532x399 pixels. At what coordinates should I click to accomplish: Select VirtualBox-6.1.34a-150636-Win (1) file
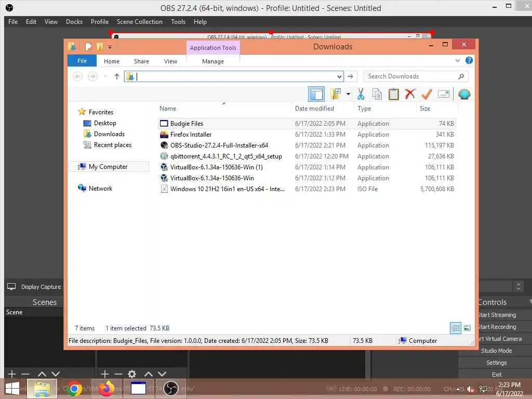click(307, 167)
